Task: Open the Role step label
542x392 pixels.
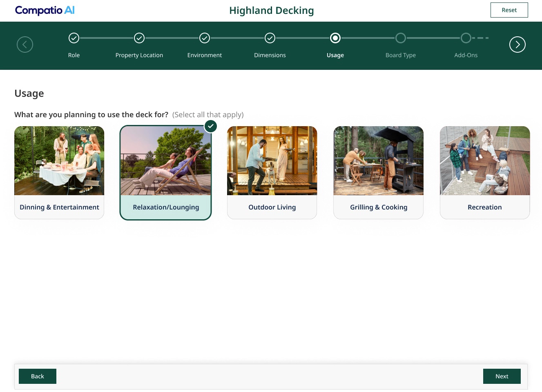Action: (74, 55)
